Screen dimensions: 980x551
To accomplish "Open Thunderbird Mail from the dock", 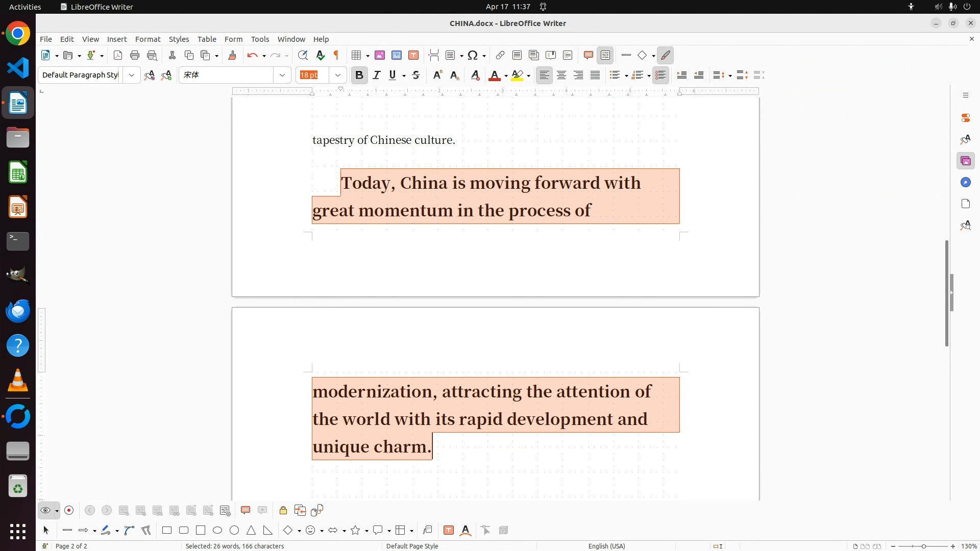I will [18, 311].
